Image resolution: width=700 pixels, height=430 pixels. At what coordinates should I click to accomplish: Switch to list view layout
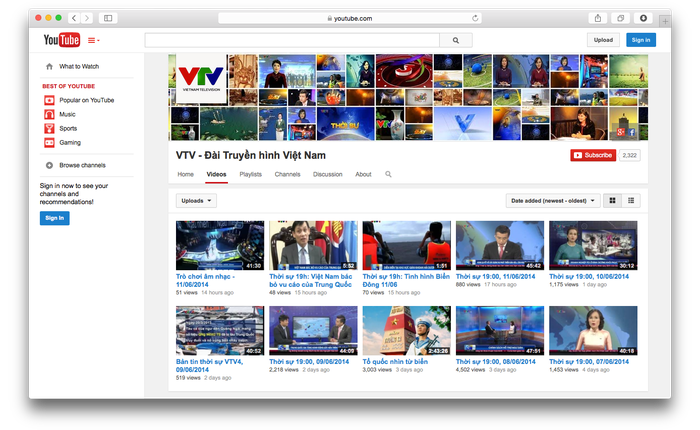click(x=631, y=200)
